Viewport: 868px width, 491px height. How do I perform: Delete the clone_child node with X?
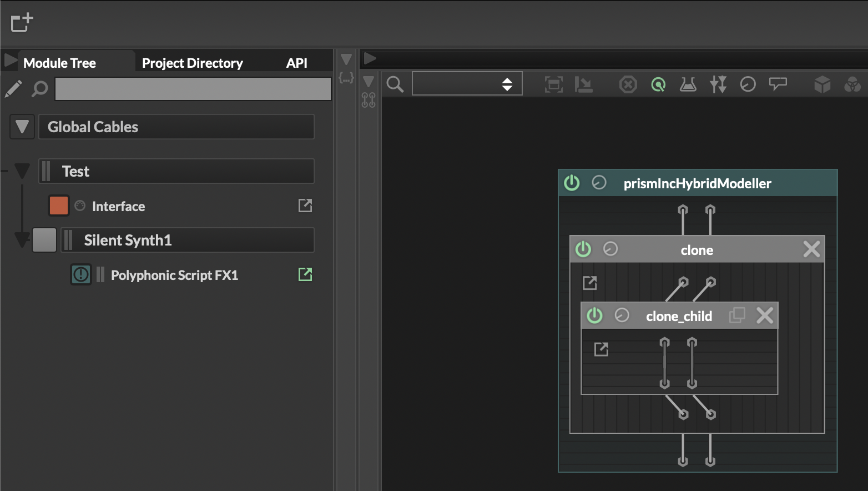765,315
